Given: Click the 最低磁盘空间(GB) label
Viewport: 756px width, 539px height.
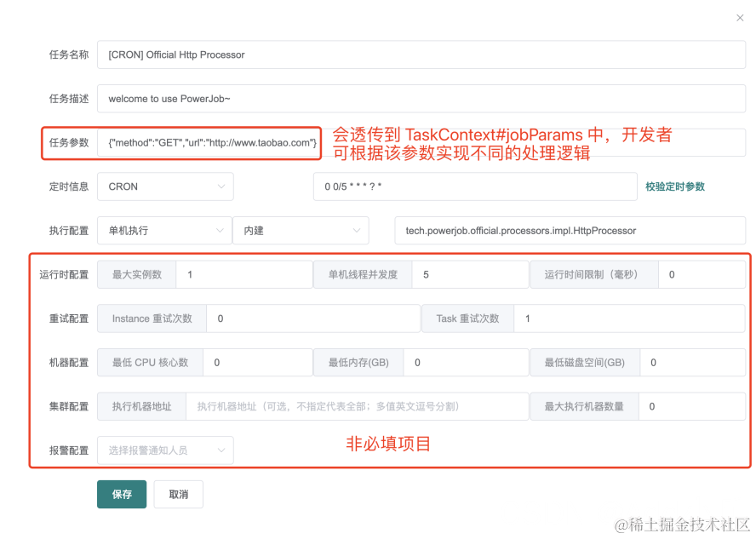Looking at the screenshot, I should 585,363.
